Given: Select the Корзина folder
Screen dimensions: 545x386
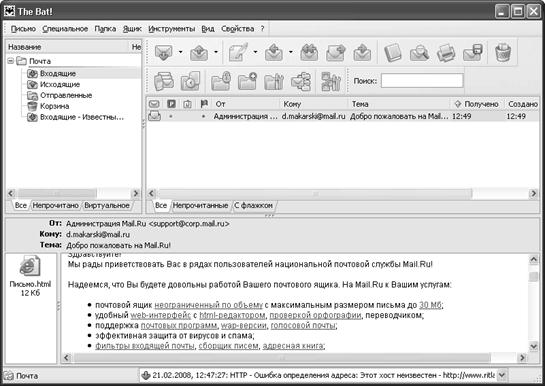Looking at the screenshot, I should [x=55, y=106].
